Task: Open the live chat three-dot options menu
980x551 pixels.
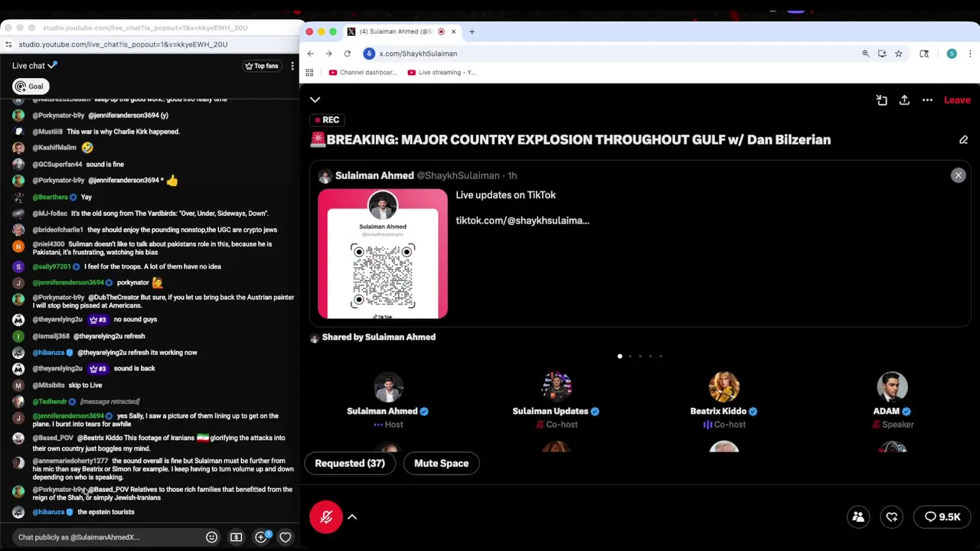Action: [x=292, y=66]
